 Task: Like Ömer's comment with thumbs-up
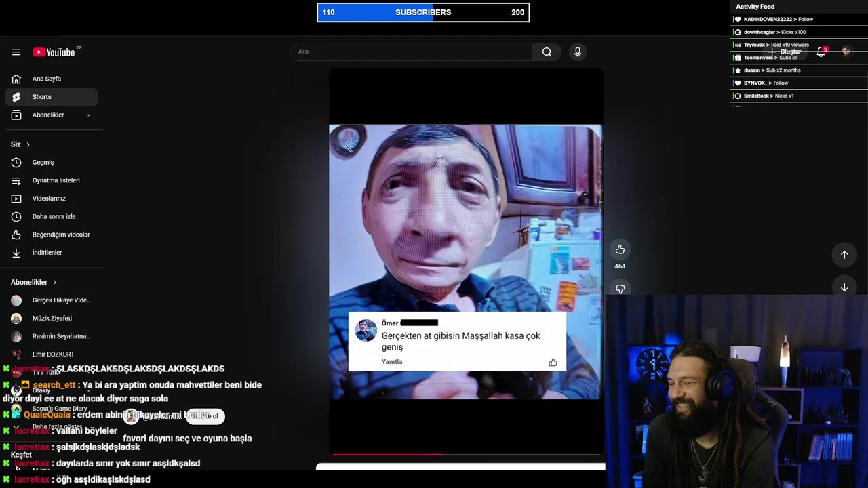click(x=553, y=363)
